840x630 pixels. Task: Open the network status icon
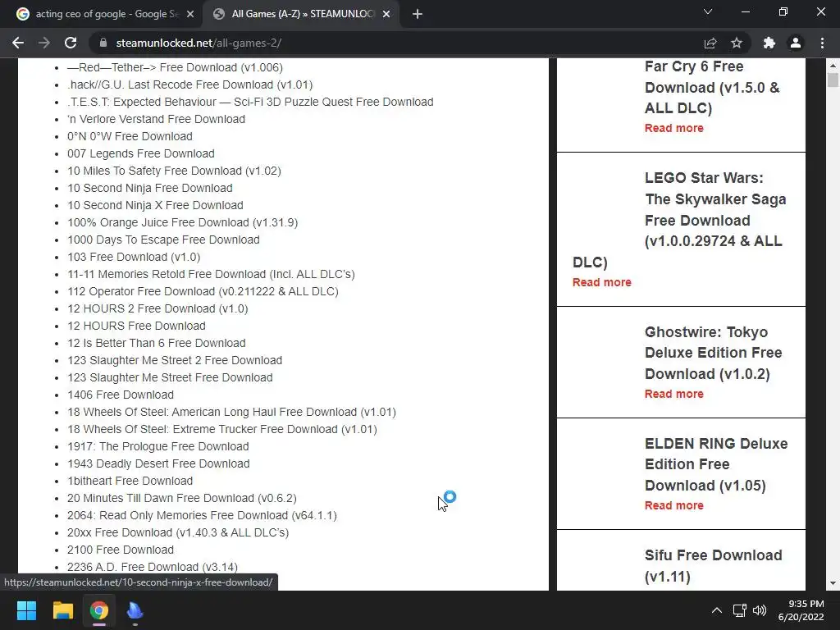740,610
